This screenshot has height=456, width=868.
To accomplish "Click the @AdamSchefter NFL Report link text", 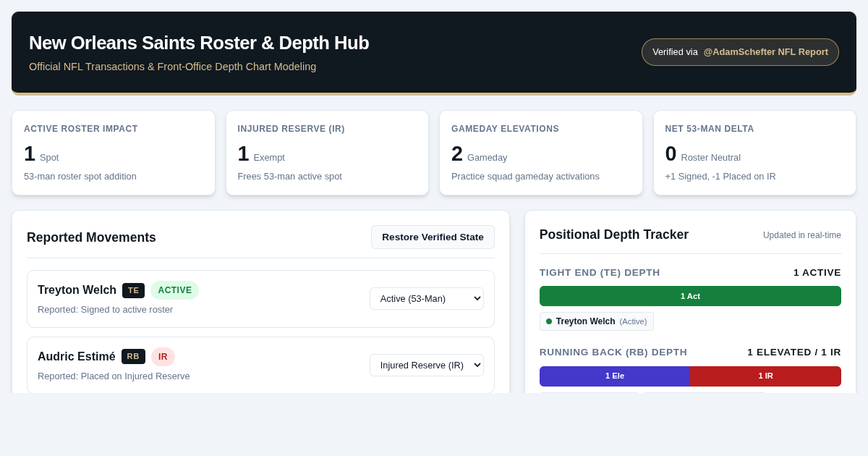I will pyautogui.click(x=766, y=52).
